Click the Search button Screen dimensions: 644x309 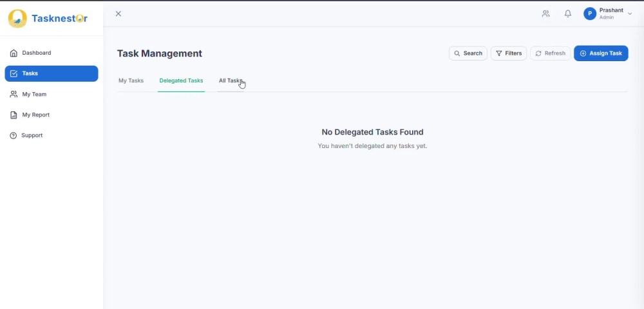[x=468, y=53]
